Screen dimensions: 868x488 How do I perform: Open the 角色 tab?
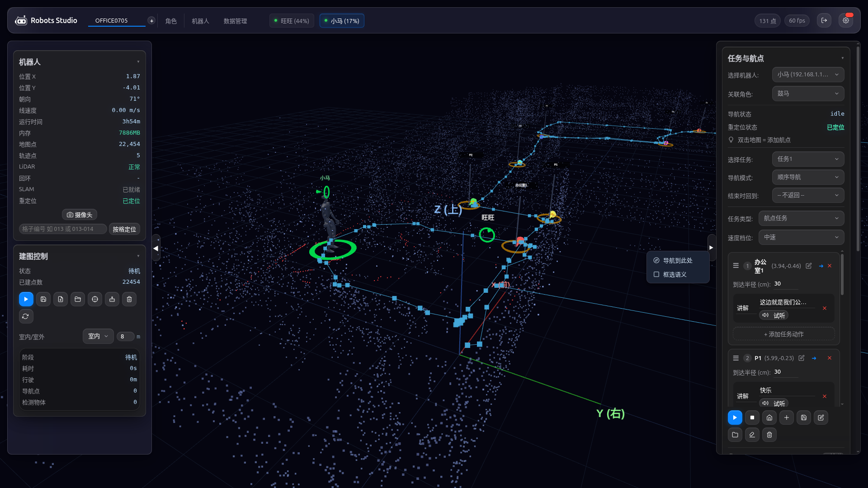[171, 21]
